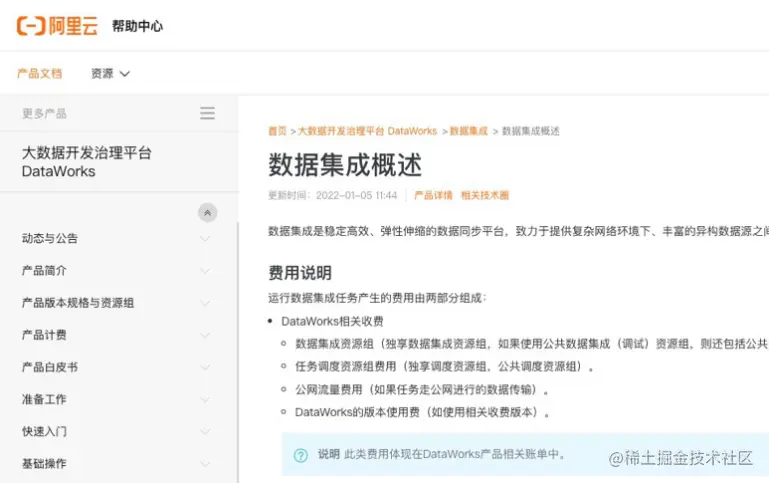This screenshot has height=483, width=769.
Task: Click the 说明 note text about 账单
Action: point(441,454)
